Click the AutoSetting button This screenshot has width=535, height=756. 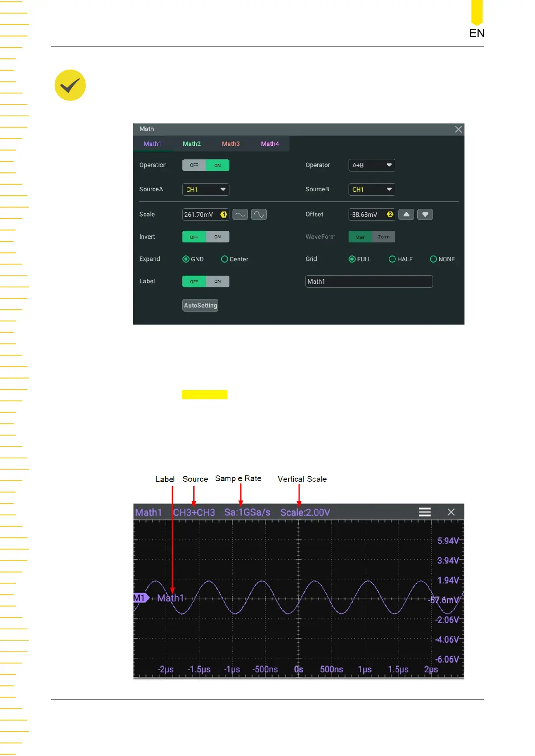pyautogui.click(x=200, y=305)
